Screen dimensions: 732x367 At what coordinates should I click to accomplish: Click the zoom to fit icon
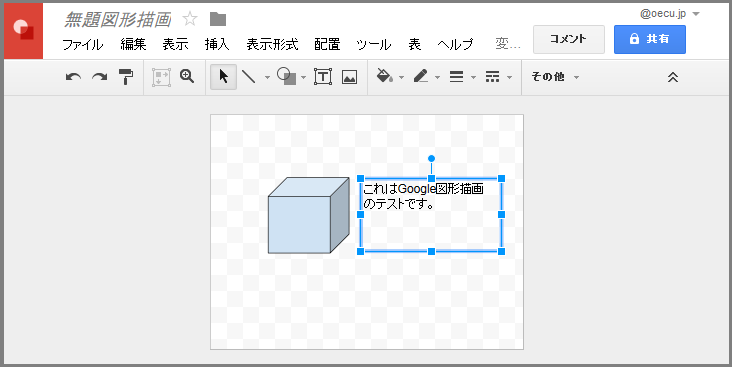tap(161, 77)
